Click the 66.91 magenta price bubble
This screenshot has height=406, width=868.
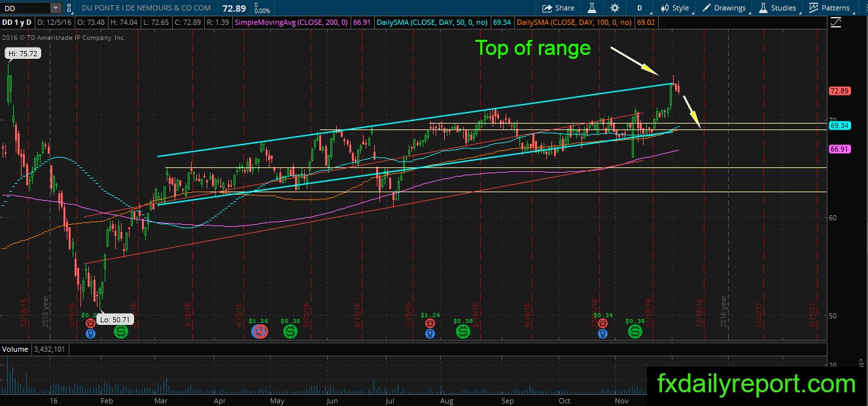839,149
